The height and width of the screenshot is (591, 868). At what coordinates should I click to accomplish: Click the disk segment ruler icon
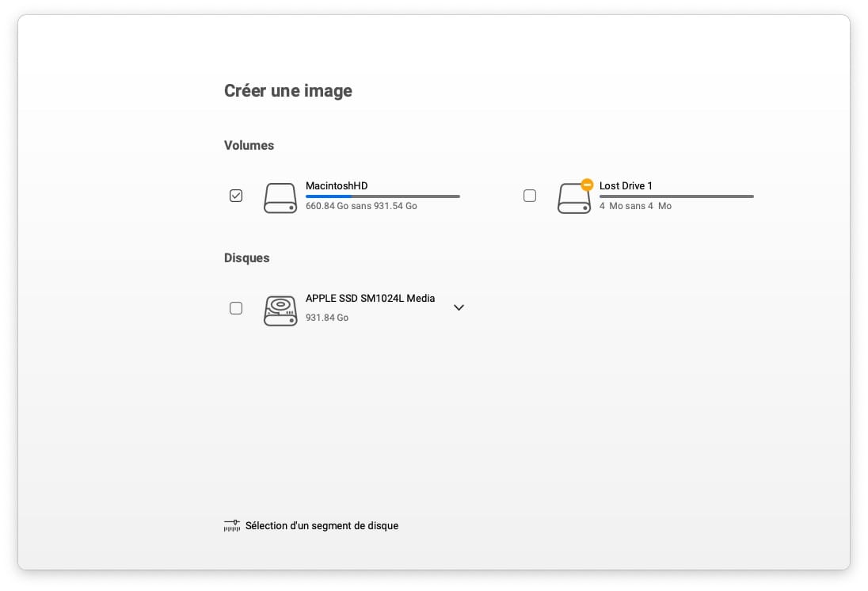coord(231,526)
